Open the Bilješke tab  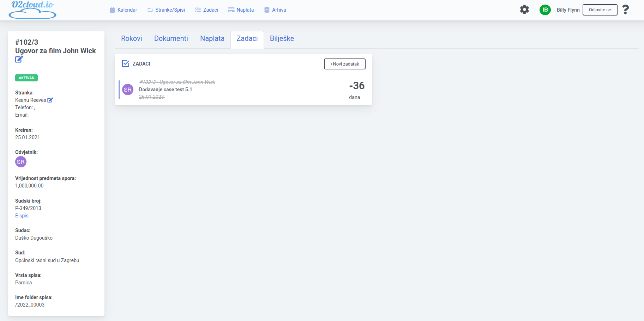(x=282, y=38)
